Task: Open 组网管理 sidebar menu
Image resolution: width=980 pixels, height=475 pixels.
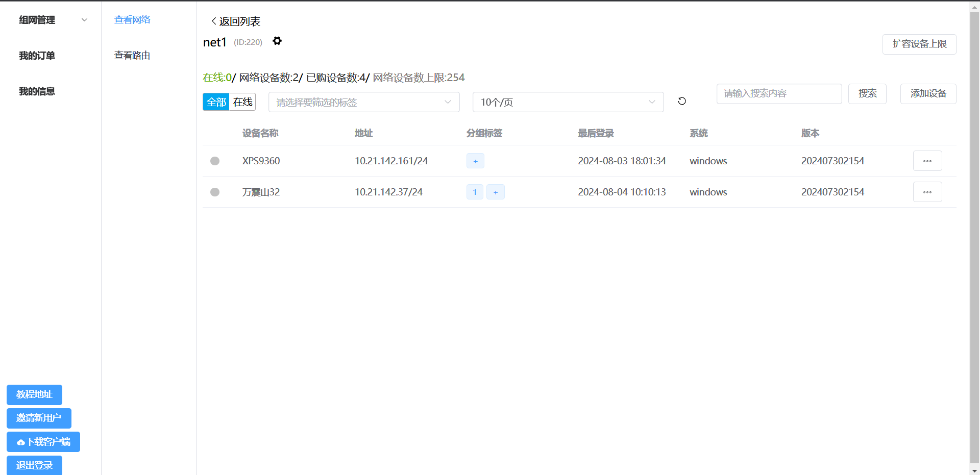Action: [x=51, y=20]
